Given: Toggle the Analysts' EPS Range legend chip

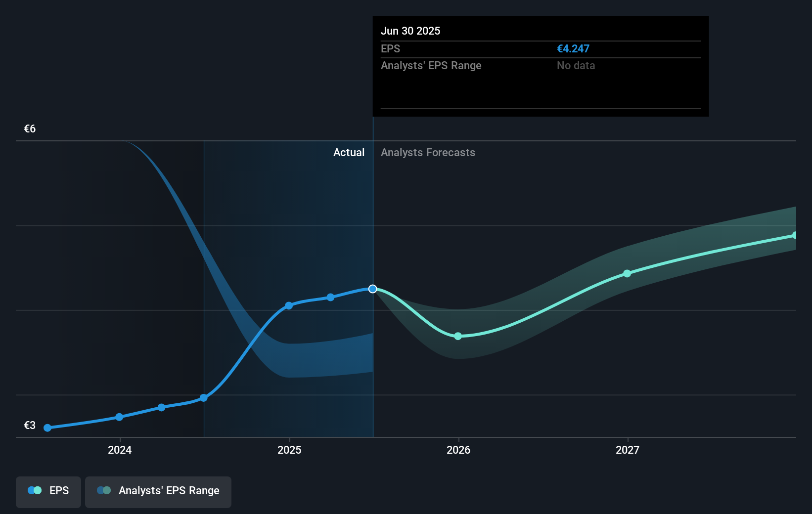Looking at the screenshot, I should 158,492.
